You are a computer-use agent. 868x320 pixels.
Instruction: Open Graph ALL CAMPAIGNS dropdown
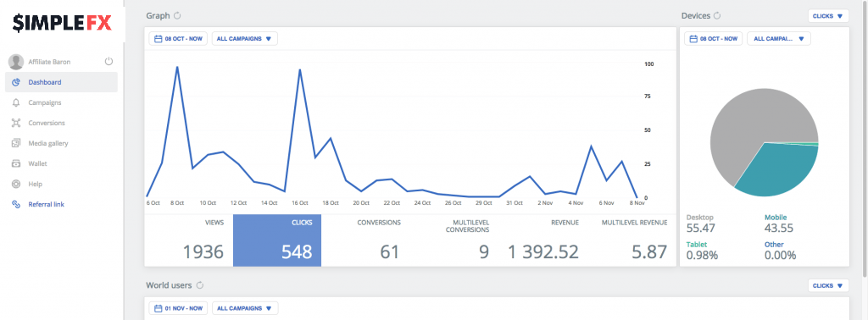pyautogui.click(x=245, y=39)
